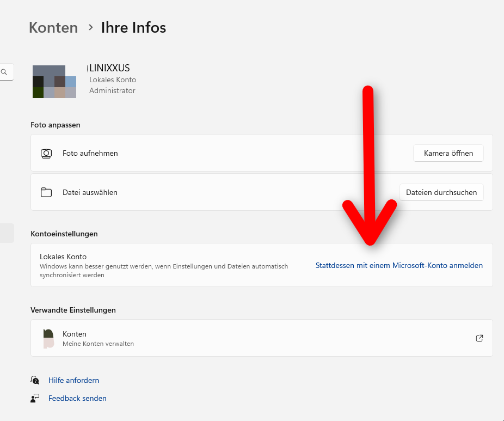Click the Windows sync description text
This screenshot has width=504, height=421.
tap(164, 271)
